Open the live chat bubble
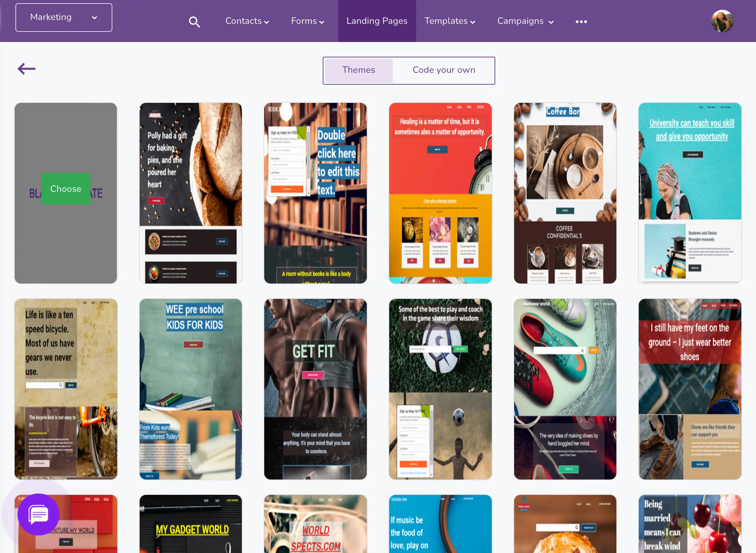The image size is (756, 553). pyautogui.click(x=38, y=514)
